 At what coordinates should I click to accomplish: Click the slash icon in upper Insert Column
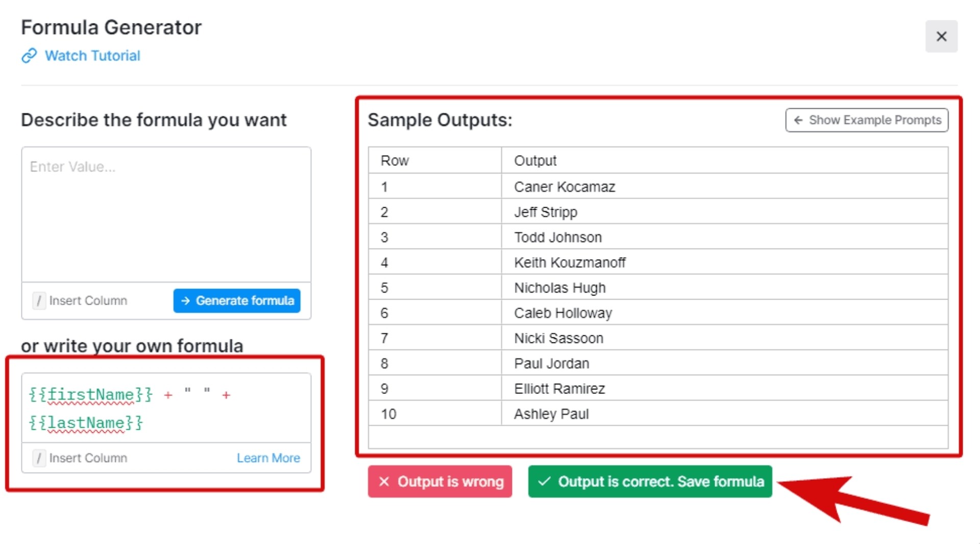(39, 301)
